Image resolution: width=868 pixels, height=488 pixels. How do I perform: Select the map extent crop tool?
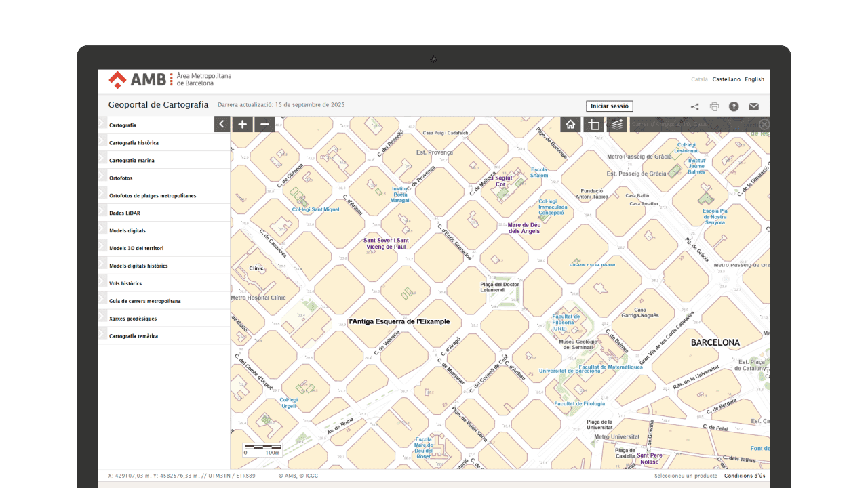593,124
